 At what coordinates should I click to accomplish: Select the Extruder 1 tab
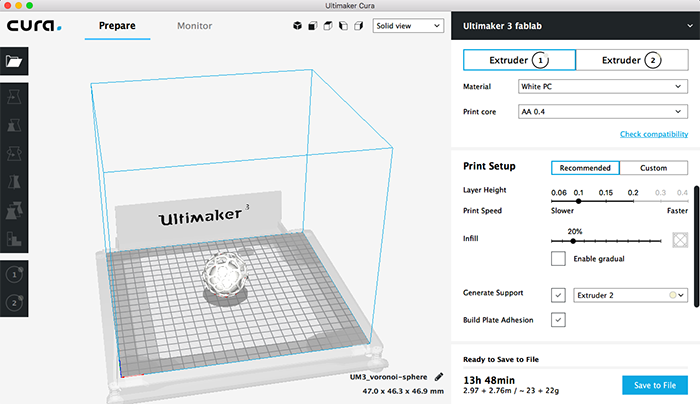[519, 60]
